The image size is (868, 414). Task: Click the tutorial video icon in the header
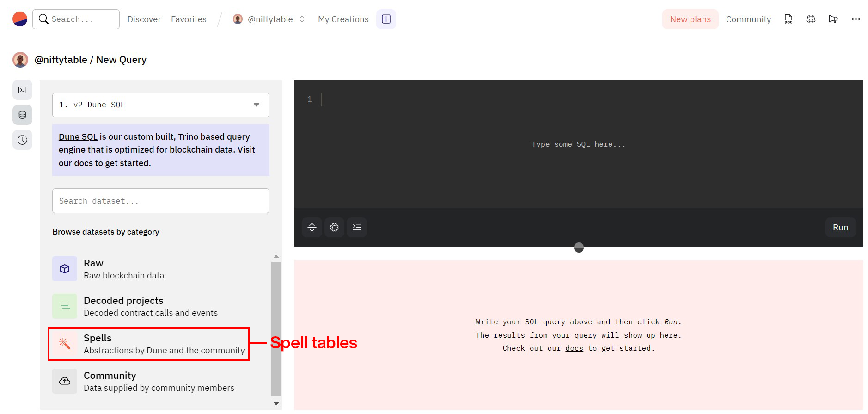coord(833,19)
